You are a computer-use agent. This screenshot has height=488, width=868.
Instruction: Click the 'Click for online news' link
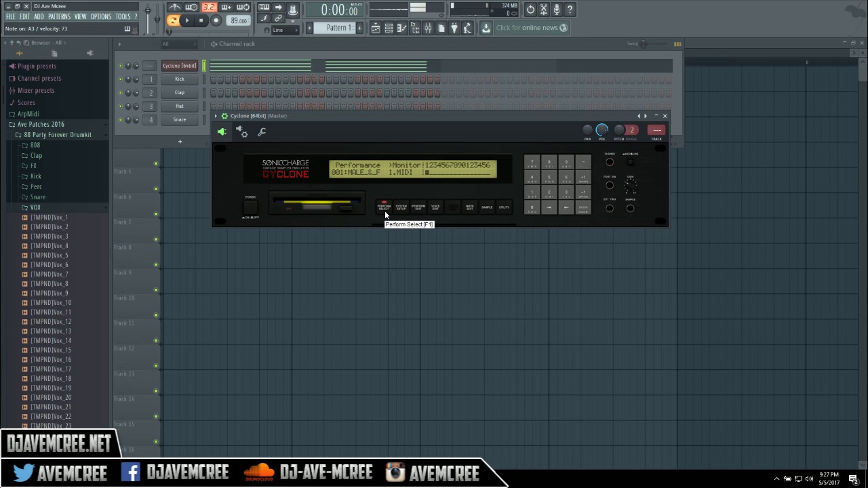(x=532, y=27)
